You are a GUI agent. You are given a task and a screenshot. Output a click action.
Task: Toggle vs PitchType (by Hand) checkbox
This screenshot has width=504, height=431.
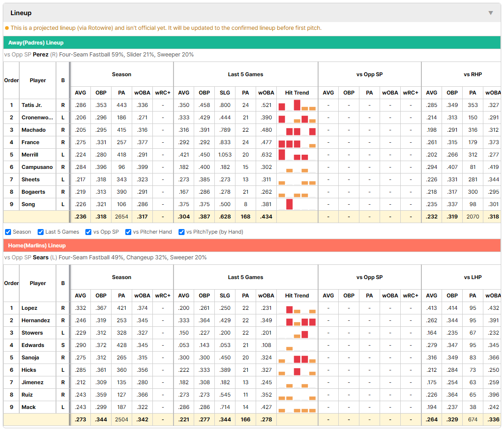[182, 232]
